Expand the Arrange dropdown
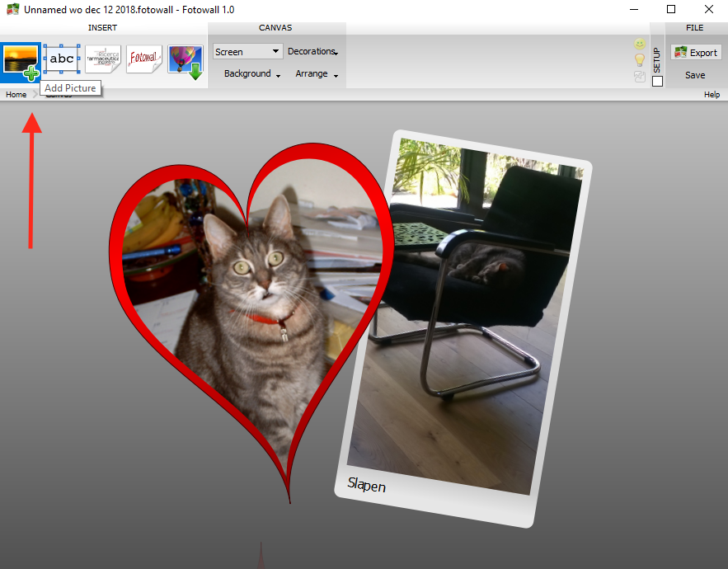Screen dimensions: 728x569 coord(317,74)
